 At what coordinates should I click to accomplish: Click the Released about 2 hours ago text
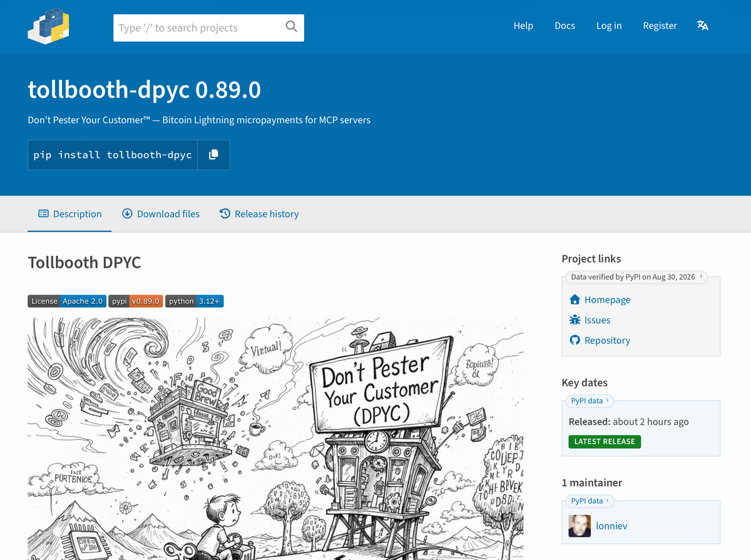[628, 422]
